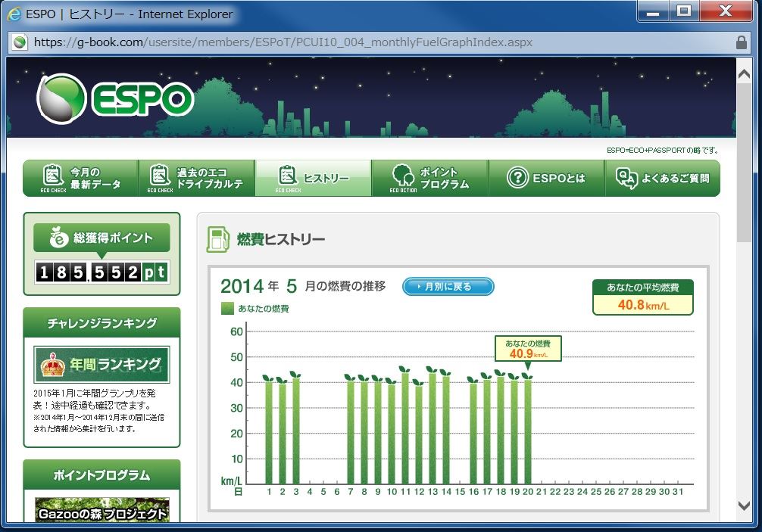Click the bar for day 18
The height and width of the screenshot is (532, 762).
point(501,430)
